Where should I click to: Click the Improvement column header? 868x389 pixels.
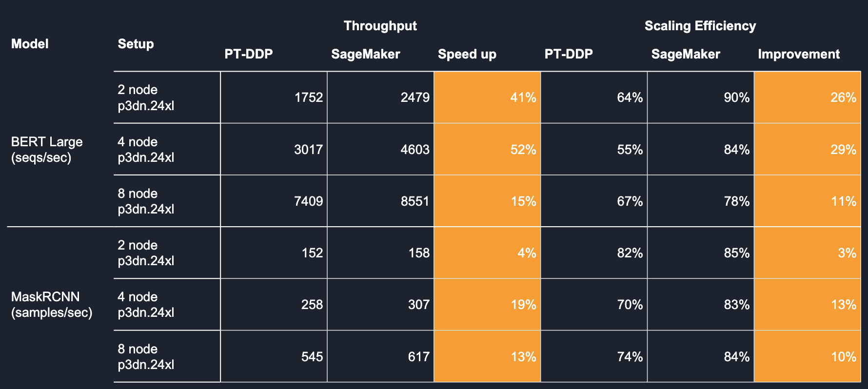coord(798,54)
